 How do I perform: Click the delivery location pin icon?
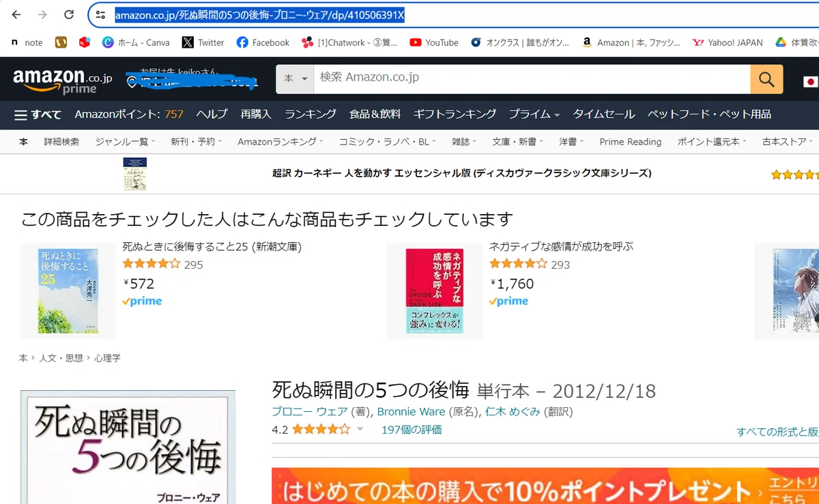(x=132, y=83)
